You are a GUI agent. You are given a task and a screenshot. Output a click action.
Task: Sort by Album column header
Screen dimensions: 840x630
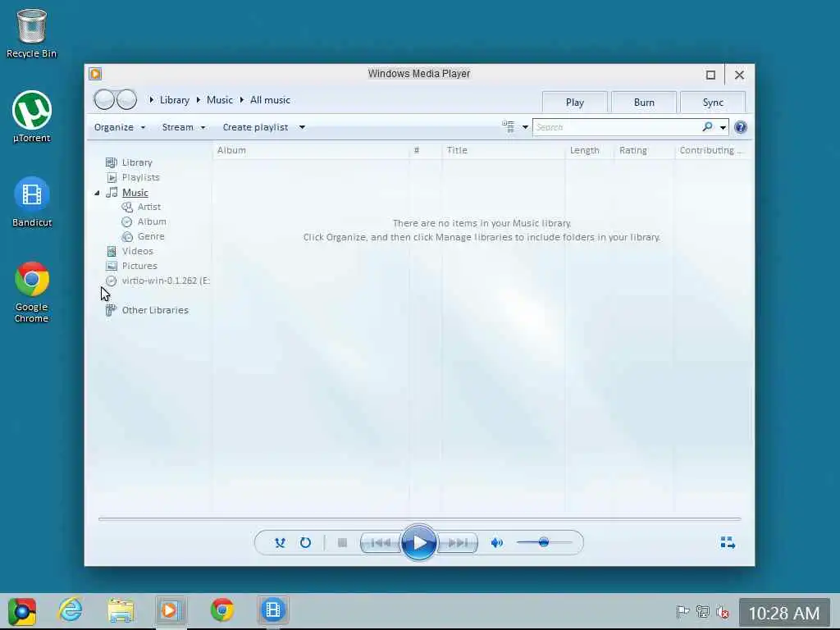tap(311, 151)
